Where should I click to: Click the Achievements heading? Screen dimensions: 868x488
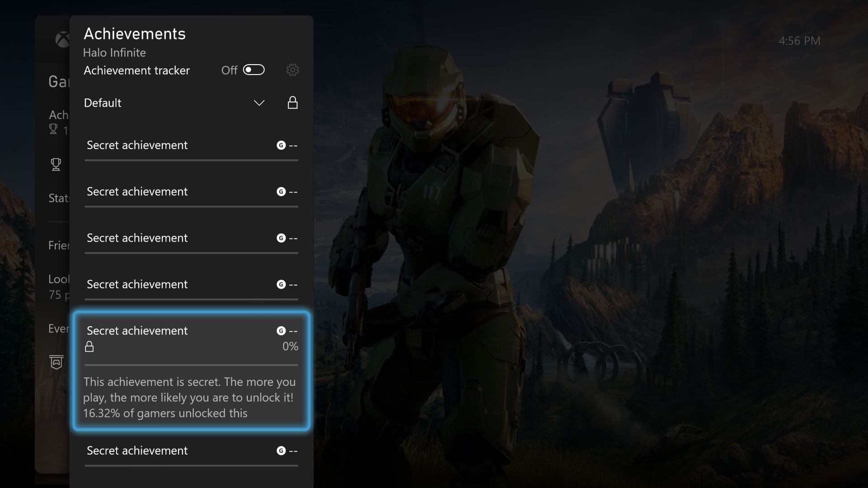(x=134, y=33)
